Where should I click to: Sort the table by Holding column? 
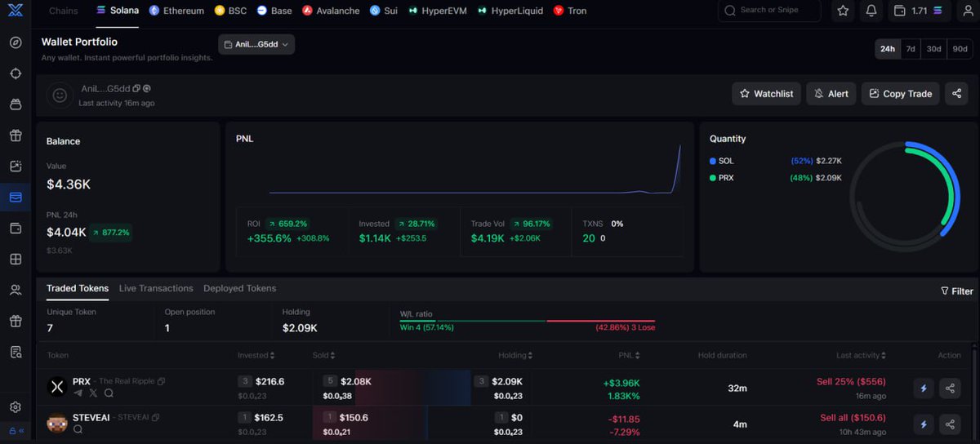click(515, 355)
